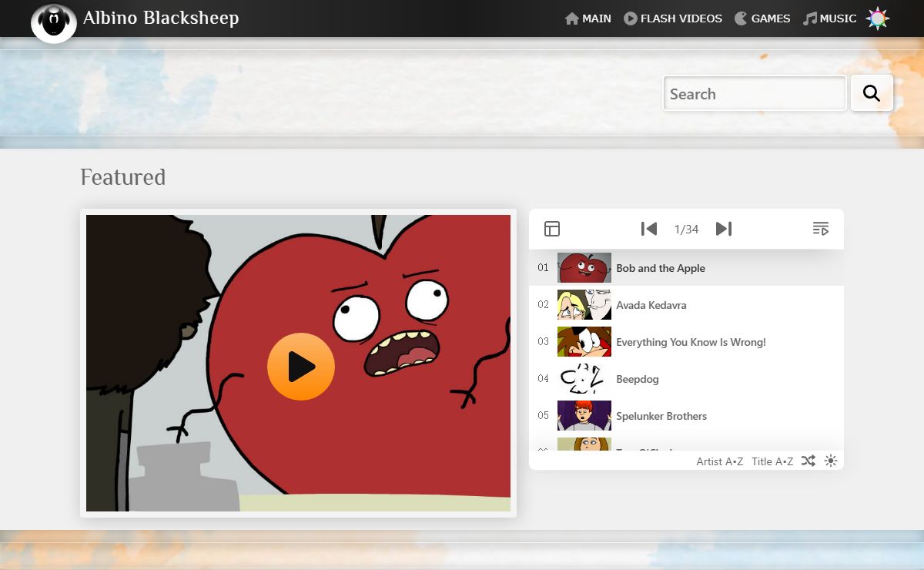Click the Featured heading
The height and width of the screenshot is (570, 924).
click(x=123, y=177)
